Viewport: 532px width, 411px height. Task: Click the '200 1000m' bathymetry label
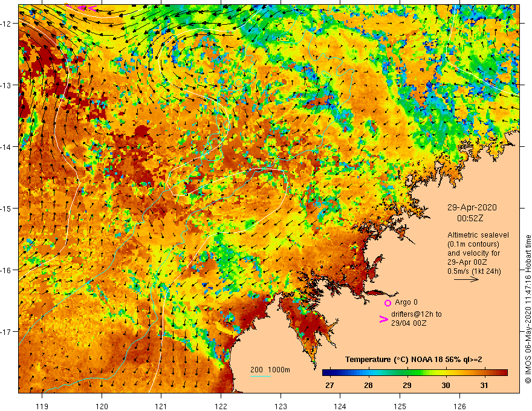coord(270,370)
